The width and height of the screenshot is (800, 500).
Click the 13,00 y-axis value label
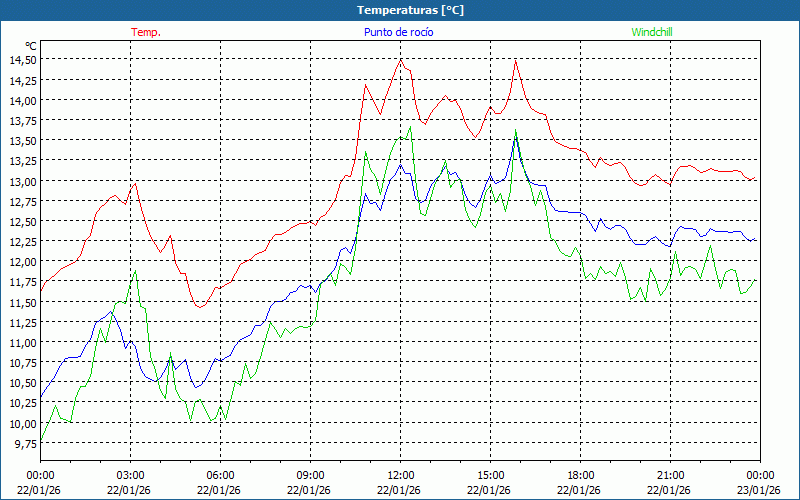click(x=22, y=181)
